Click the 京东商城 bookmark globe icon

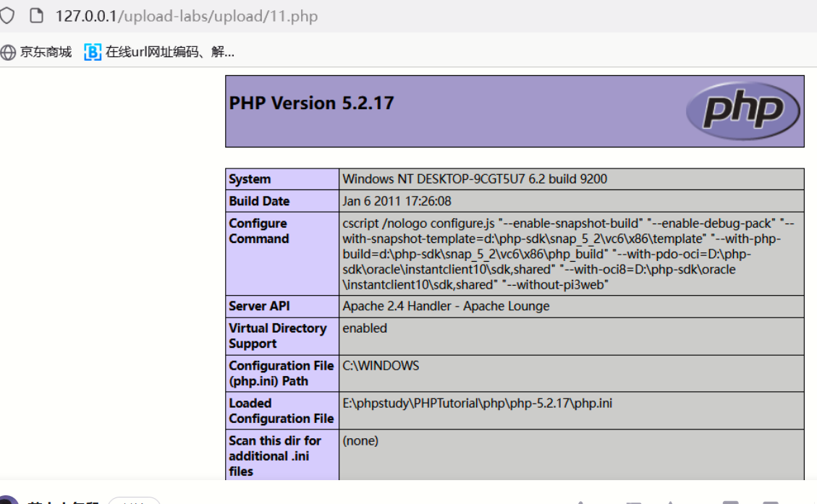pos(8,52)
